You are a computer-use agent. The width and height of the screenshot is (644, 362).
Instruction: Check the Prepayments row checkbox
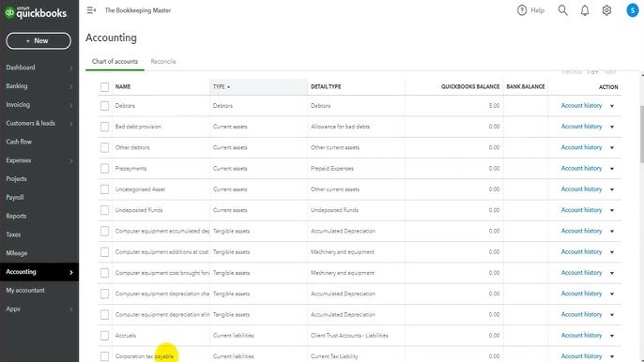click(x=105, y=169)
